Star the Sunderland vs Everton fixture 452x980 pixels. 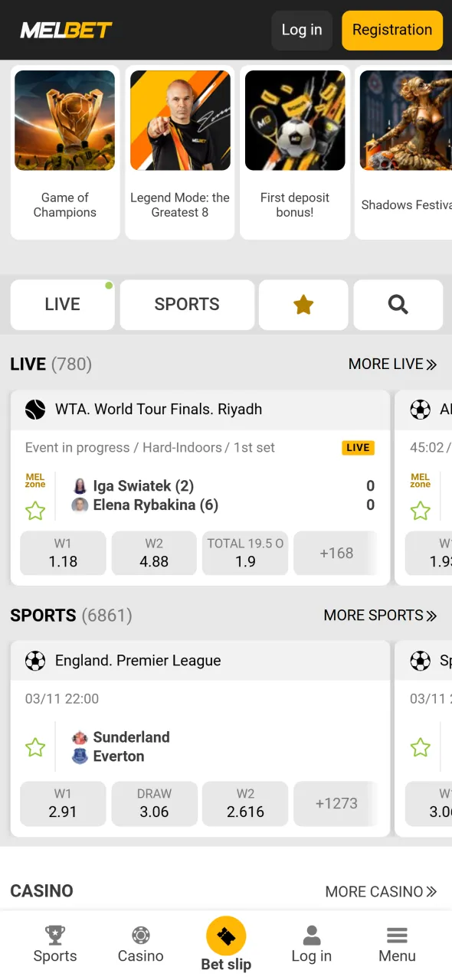(x=35, y=747)
